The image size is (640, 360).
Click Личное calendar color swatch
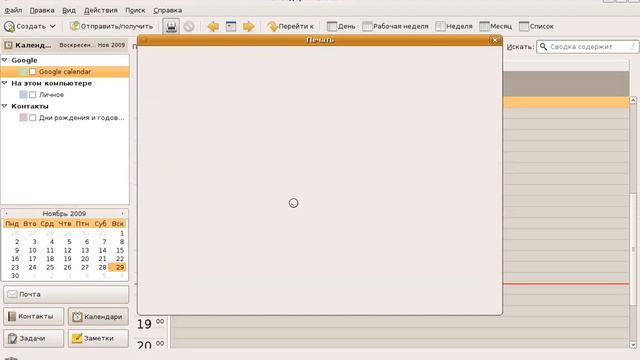(x=23, y=95)
